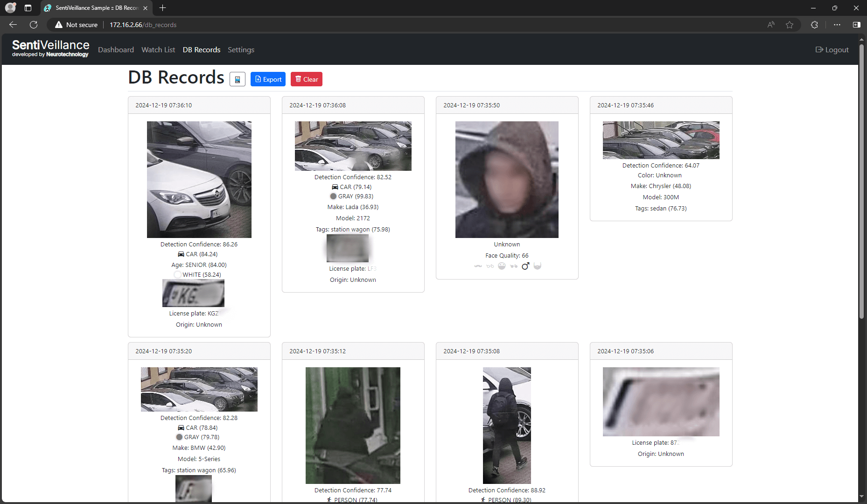Click the blue Export button
The image size is (867, 504).
(268, 79)
